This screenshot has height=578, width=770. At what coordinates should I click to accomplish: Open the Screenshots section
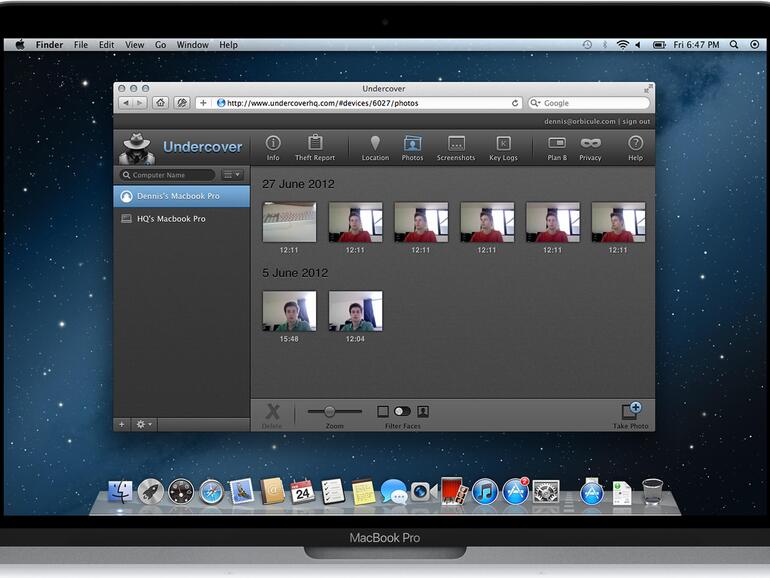456,148
